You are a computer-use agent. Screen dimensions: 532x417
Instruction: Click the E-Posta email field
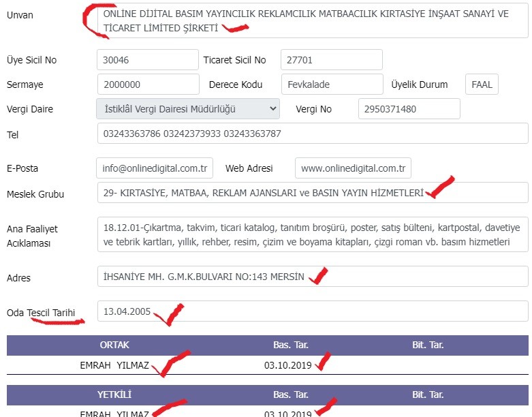point(155,168)
